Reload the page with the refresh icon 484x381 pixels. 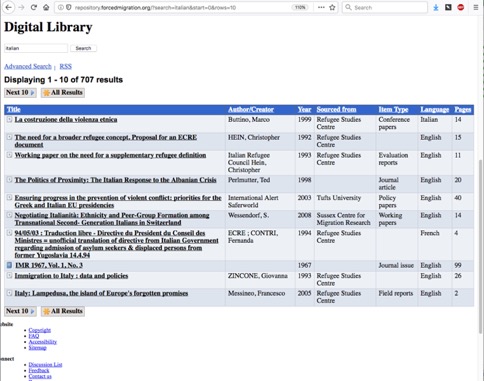click(34, 7)
